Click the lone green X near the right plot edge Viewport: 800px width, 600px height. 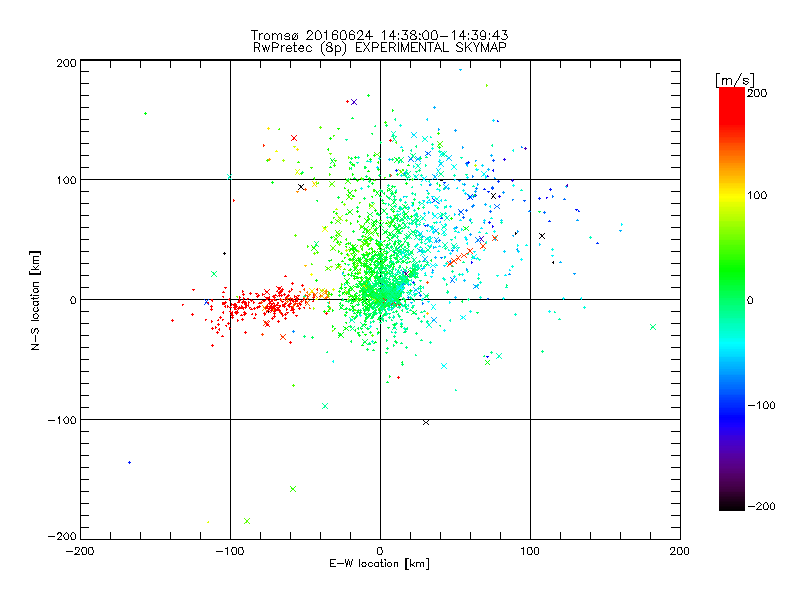653,327
